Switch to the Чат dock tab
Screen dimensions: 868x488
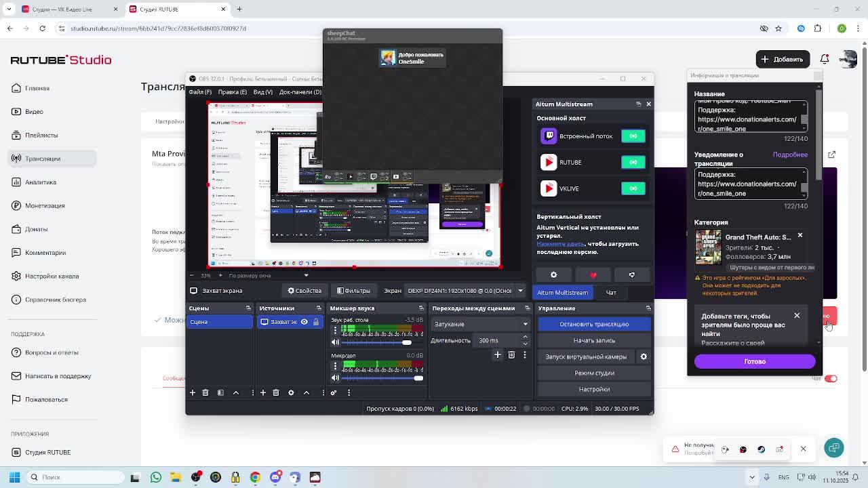[611, 293]
